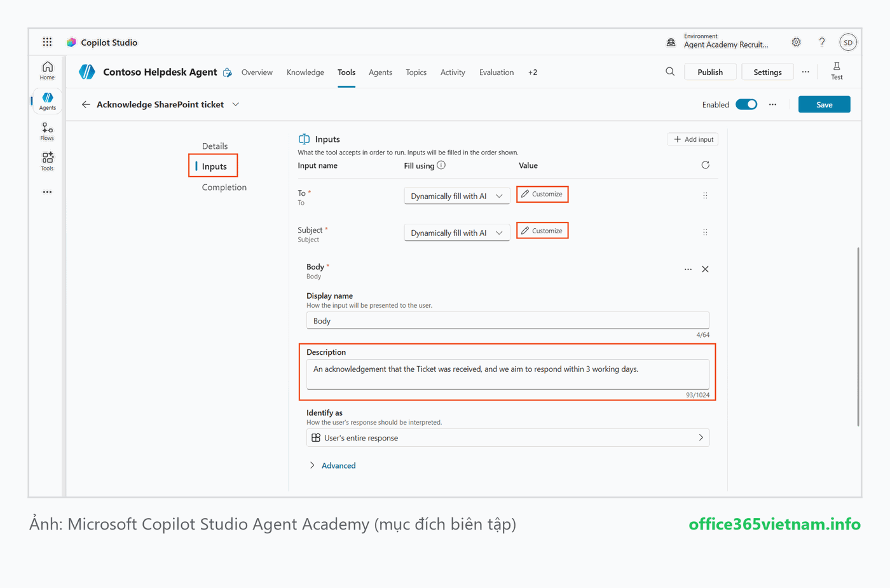The height and width of the screenshot is (588, 890).
Task: Click the Fill using info icon
Action: click(441, 165)
